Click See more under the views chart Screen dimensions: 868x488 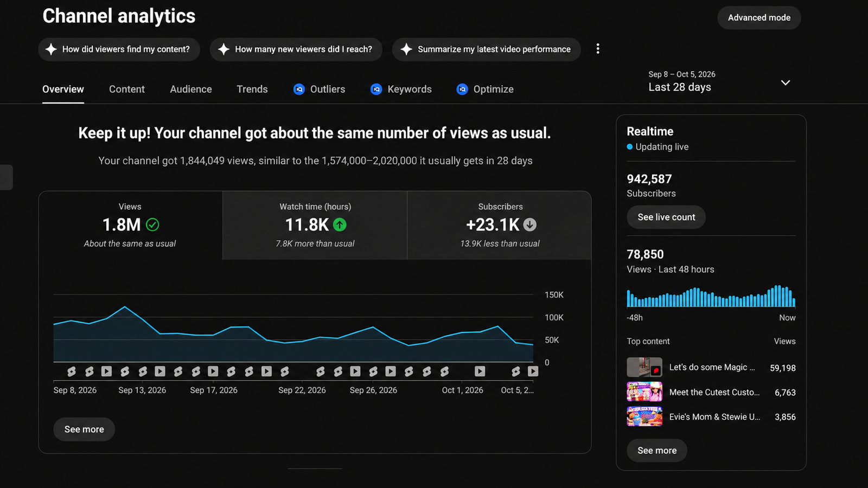[84, 429]
